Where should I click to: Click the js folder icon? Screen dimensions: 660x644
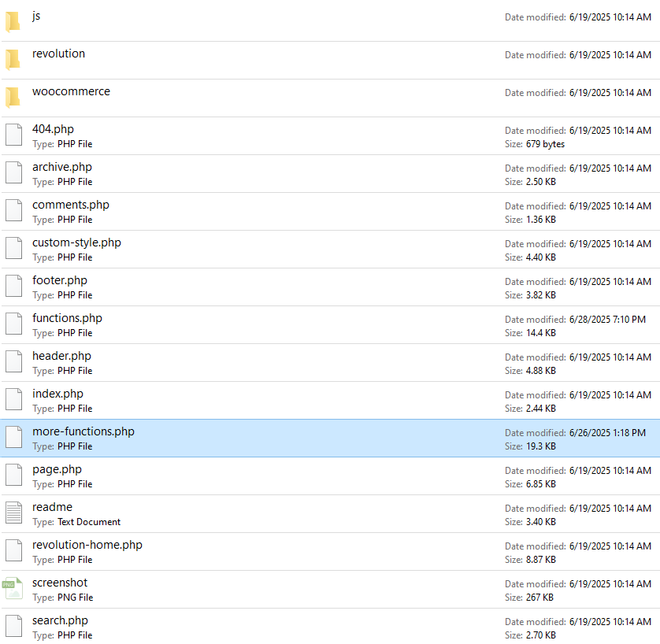pos(13,22)
